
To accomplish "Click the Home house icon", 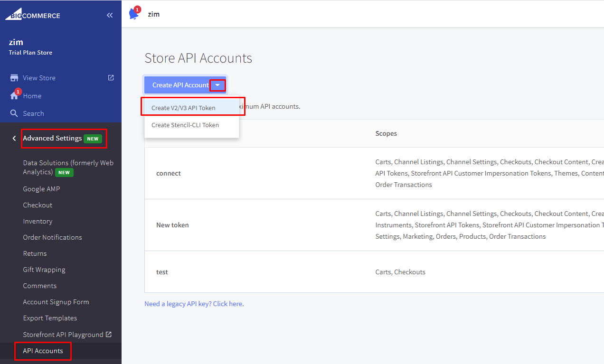I will [14, 95].
